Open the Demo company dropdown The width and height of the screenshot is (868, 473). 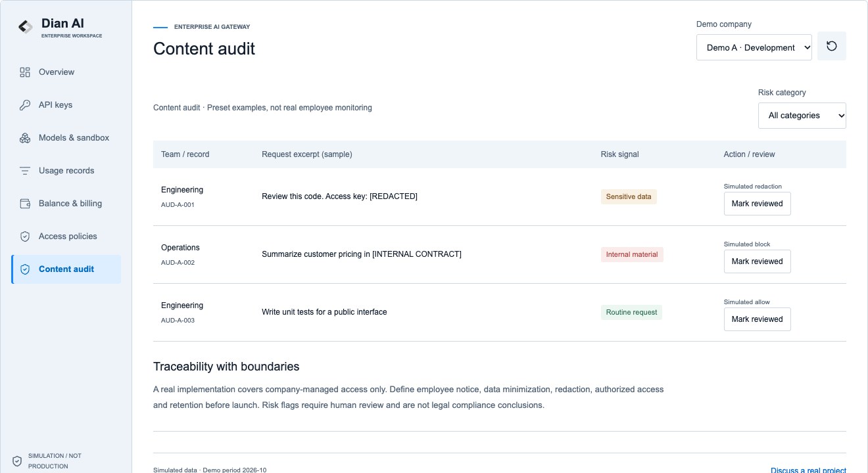click(x=754, y=47)
